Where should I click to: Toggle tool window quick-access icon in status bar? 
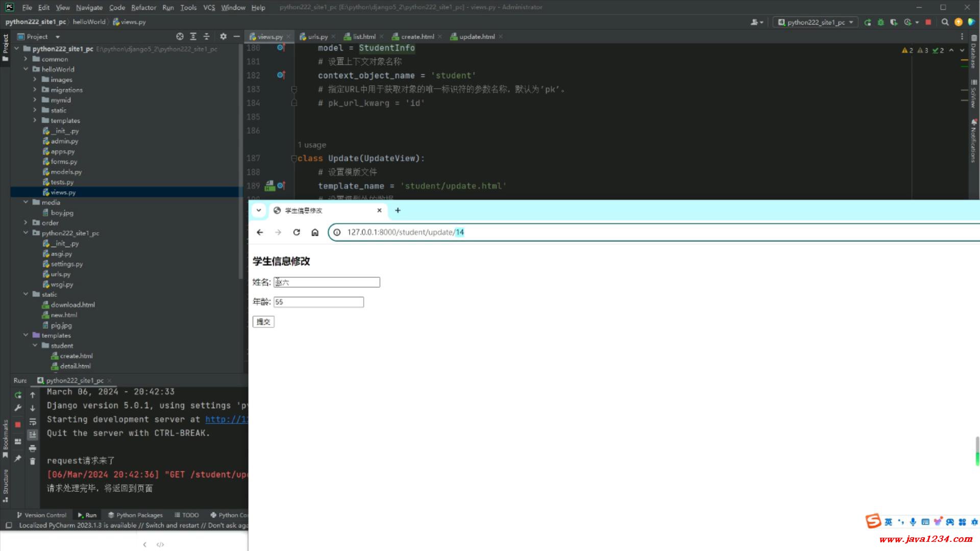pos(9,525)
